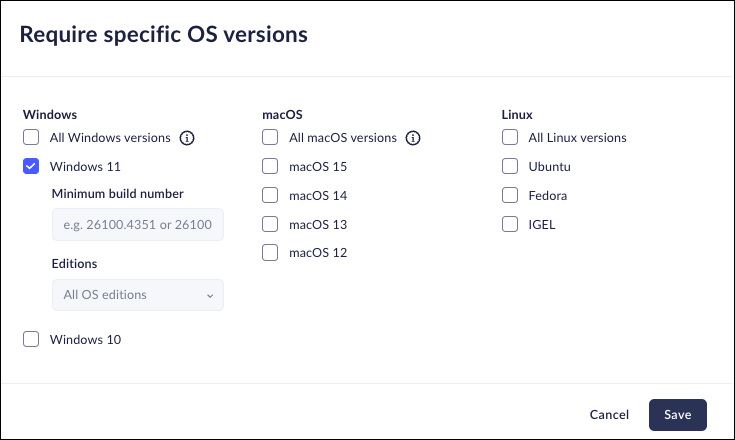Select the All macOS versions checkbox
The width and height of the screenshot is (735, 440).
tap(270, 138)
